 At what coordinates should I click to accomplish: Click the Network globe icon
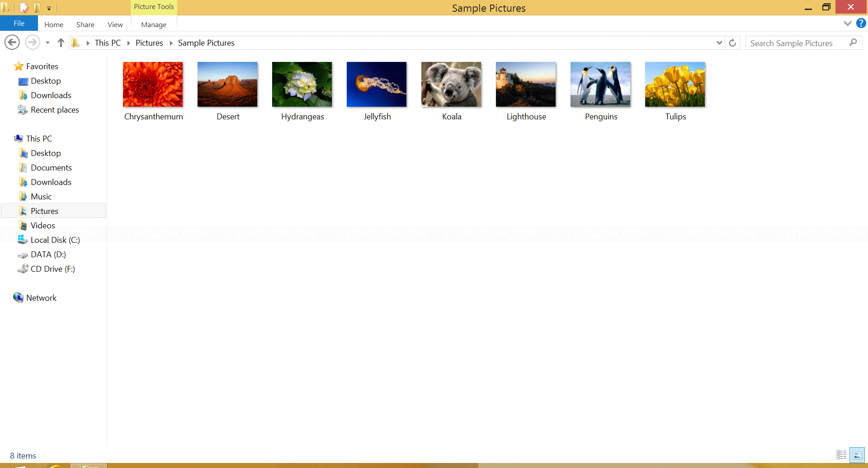19,298
